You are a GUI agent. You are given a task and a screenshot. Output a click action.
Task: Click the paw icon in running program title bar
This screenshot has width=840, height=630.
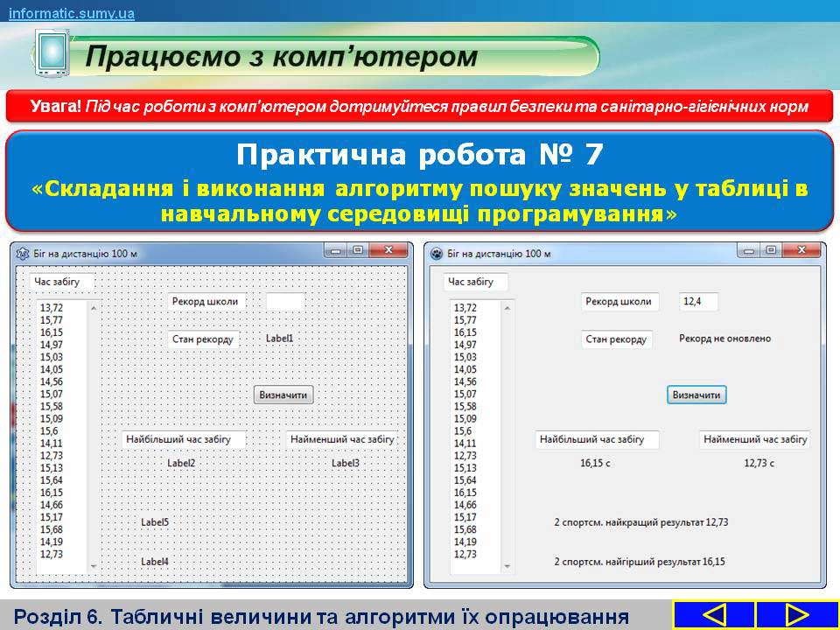click(x=437, y=254)
